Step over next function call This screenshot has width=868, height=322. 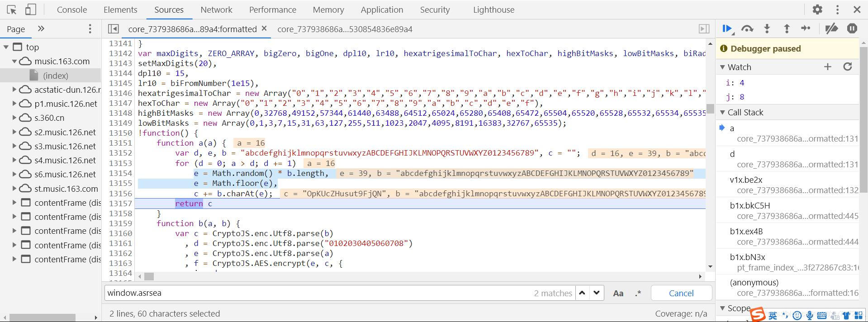click(747, 29)
